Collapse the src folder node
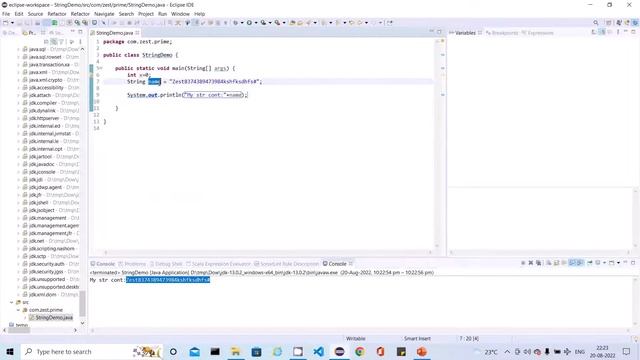 pos(11,302)
